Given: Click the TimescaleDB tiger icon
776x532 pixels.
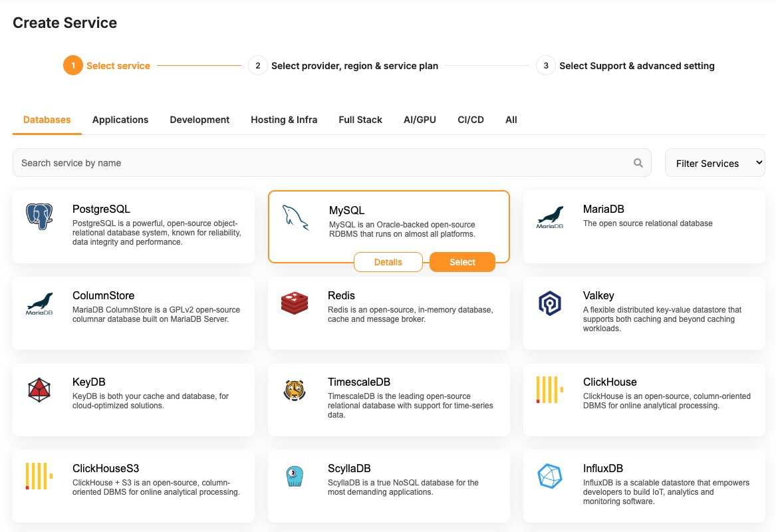Looking at the screenshot, I should (x=294, y=390).
